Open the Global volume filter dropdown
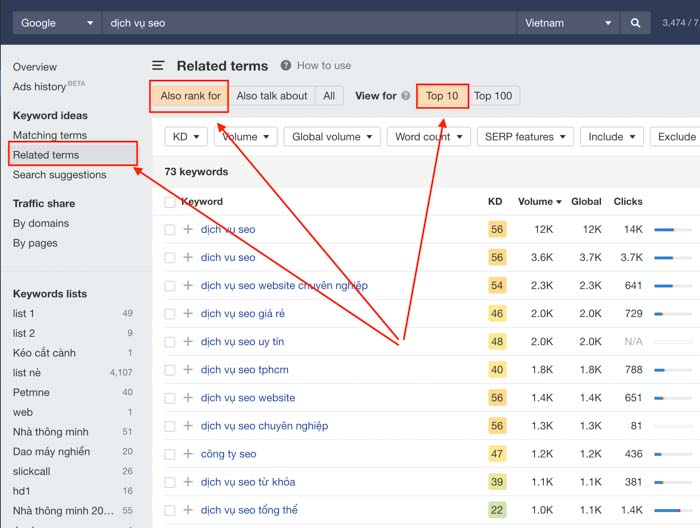700x528 pixels. tap(332, 137)
